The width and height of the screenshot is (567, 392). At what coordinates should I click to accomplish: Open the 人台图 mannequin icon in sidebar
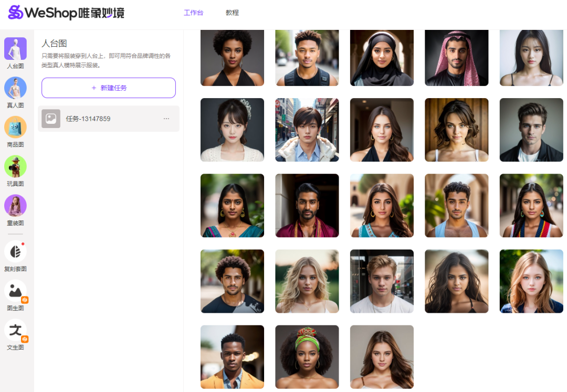[15, 48]
